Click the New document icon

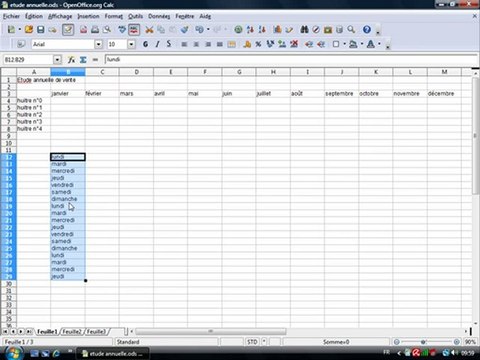[11, 30]
